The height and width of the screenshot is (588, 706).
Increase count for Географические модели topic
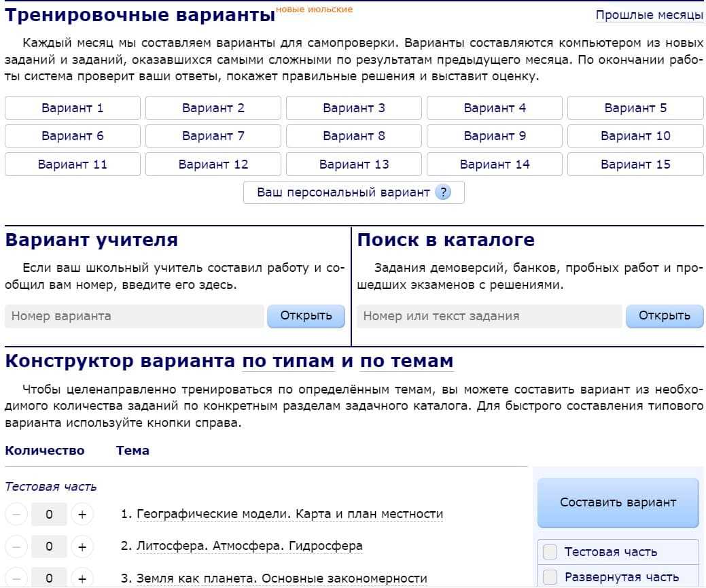(82, 515)
